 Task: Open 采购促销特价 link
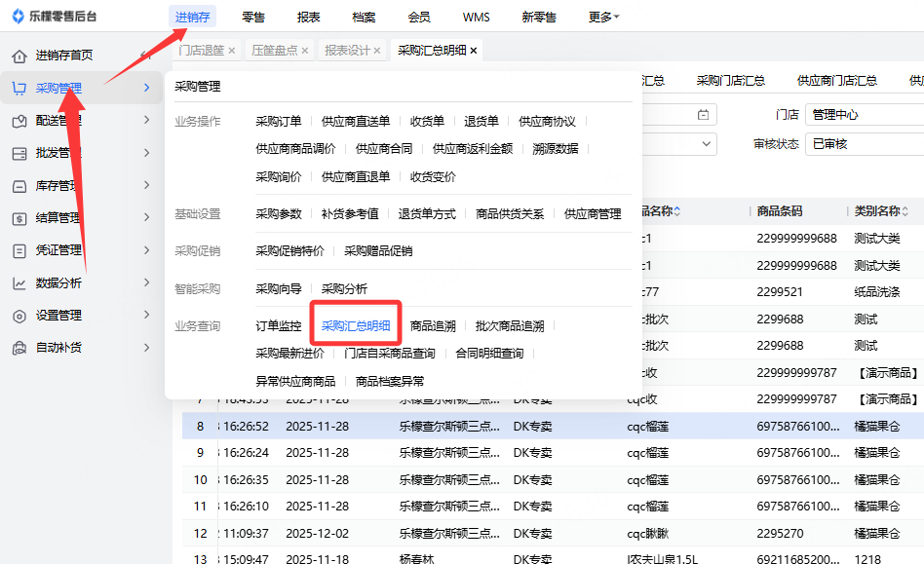(x=289, y=251)
